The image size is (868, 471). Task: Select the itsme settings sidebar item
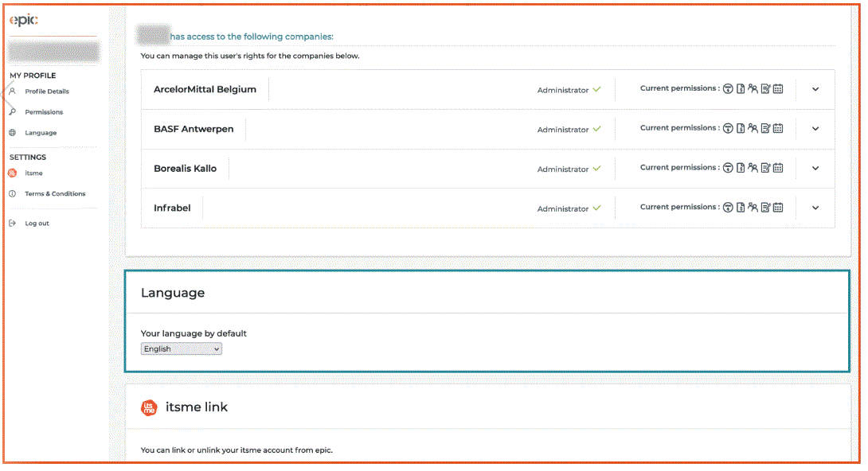tap(33, 173)
